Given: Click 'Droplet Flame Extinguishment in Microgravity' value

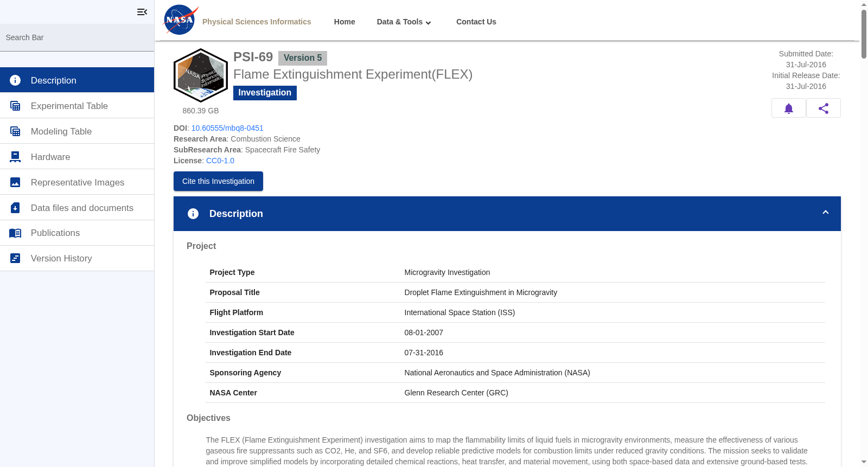Looking at the screenshot, I should point(481,292).
